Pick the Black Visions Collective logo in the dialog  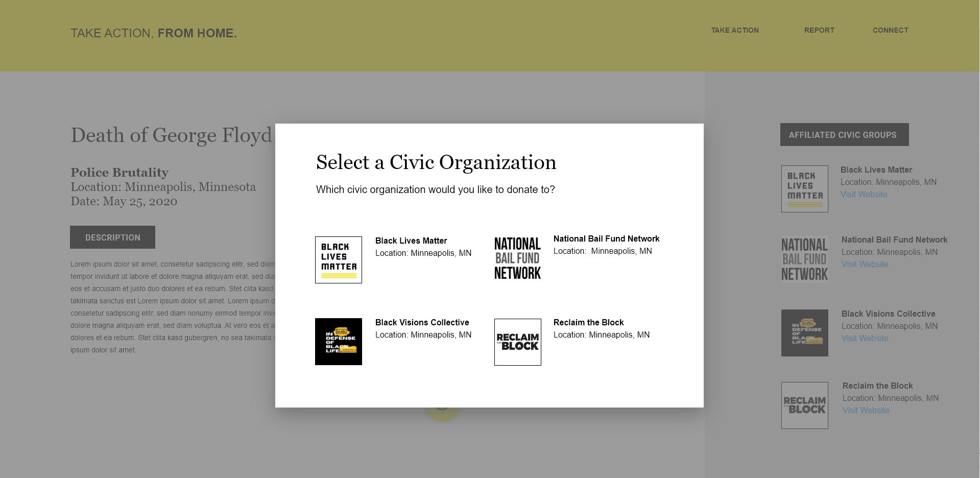339,342
